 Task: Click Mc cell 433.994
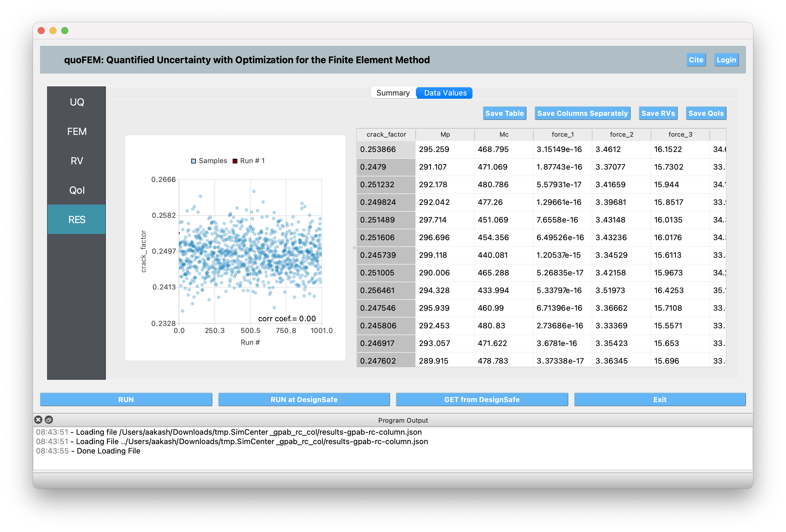pyautogui.click(x=504, y=290)
